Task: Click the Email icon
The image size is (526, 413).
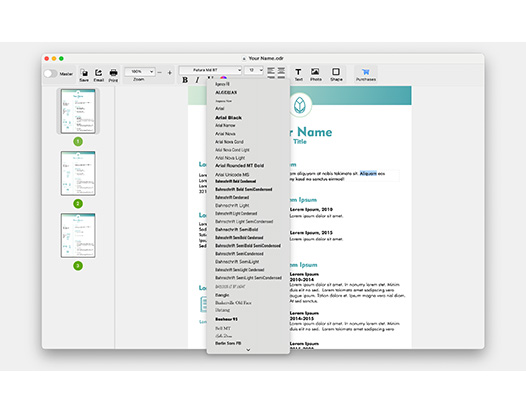Action: (x=99, y=72)
